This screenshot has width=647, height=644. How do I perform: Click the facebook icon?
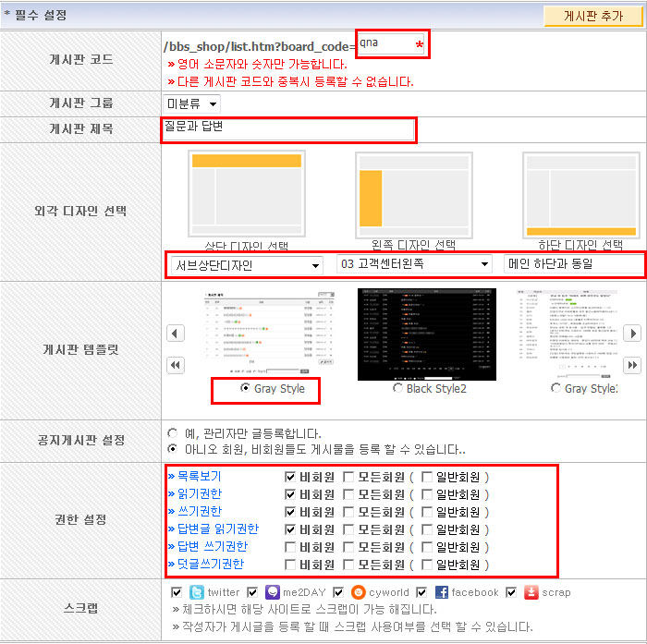(442, 592)
